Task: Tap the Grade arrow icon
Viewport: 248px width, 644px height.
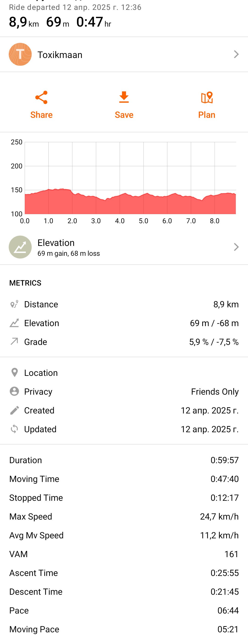Action: (x=14, y=341)
